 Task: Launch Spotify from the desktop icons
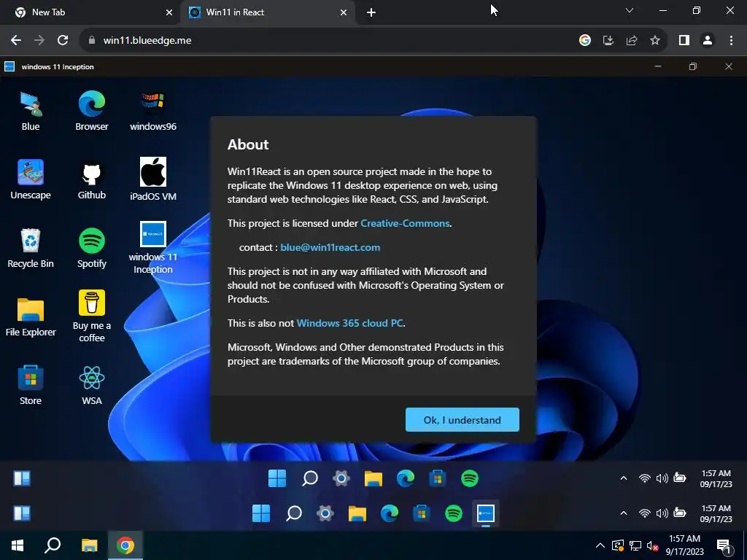(x=91, y=248)
